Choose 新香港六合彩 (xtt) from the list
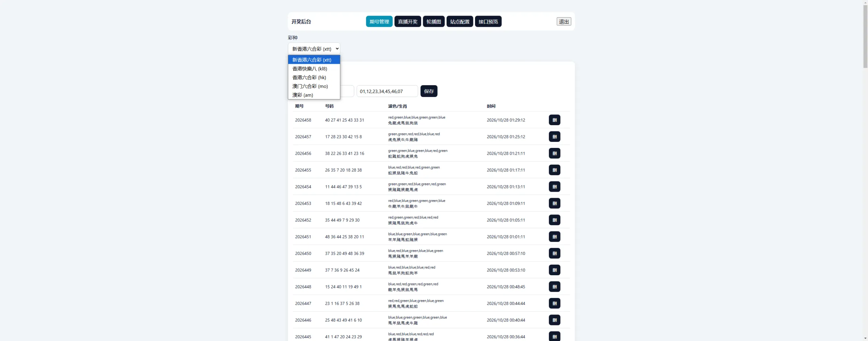 tap(314, 60)
